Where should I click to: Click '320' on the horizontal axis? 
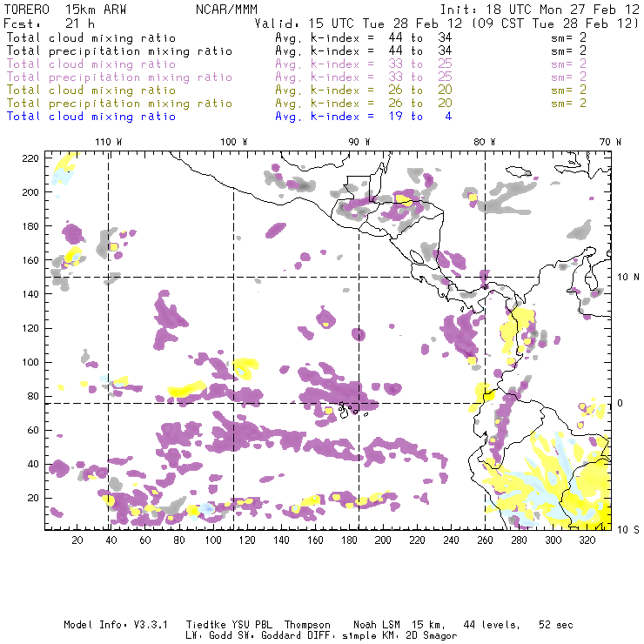point(587,540)
